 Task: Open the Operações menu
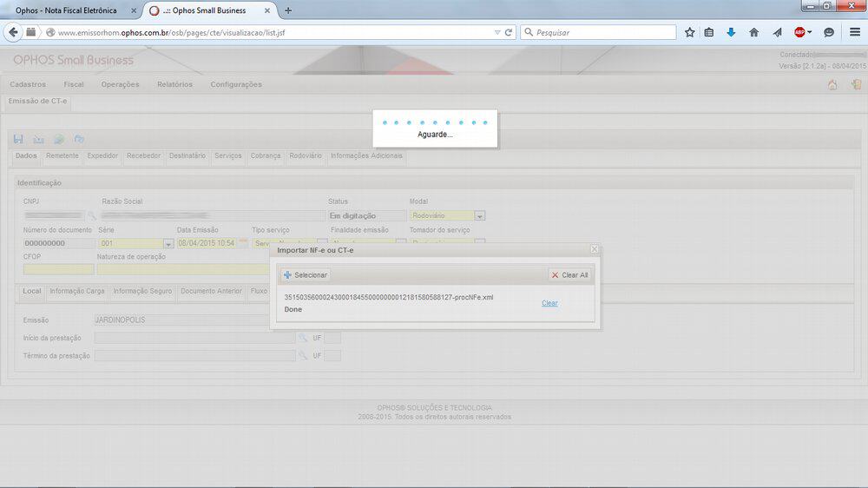point(120,84)
